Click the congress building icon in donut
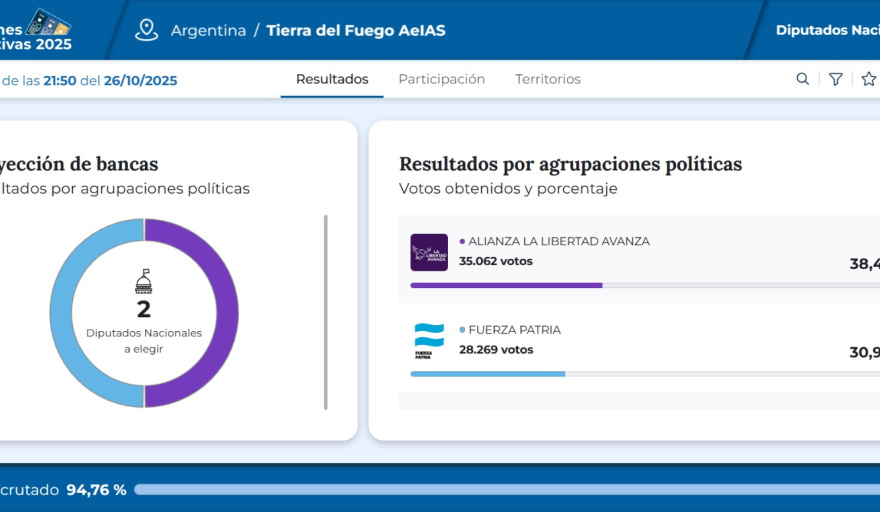Screen dimensions: 880x512 [x=144, y=281]
